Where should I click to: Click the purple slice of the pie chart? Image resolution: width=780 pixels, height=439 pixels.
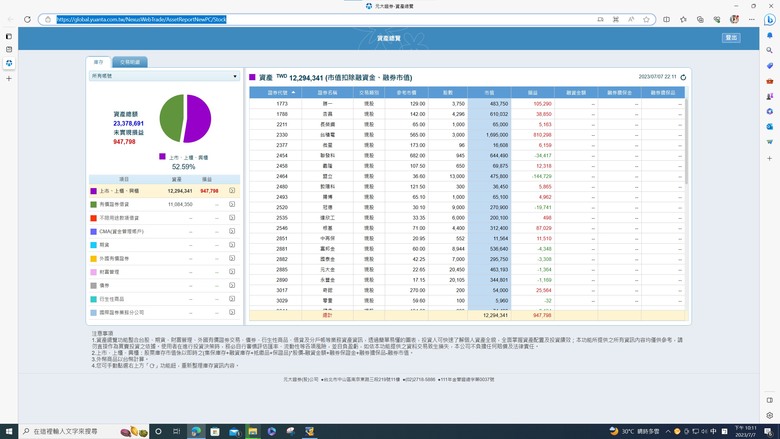pyautogui.click(x=199, y=118)
